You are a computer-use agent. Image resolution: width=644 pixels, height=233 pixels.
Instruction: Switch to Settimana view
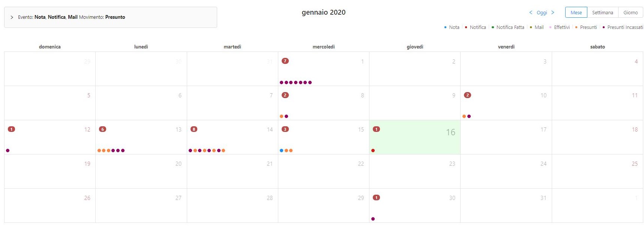[x=602, y=12]
